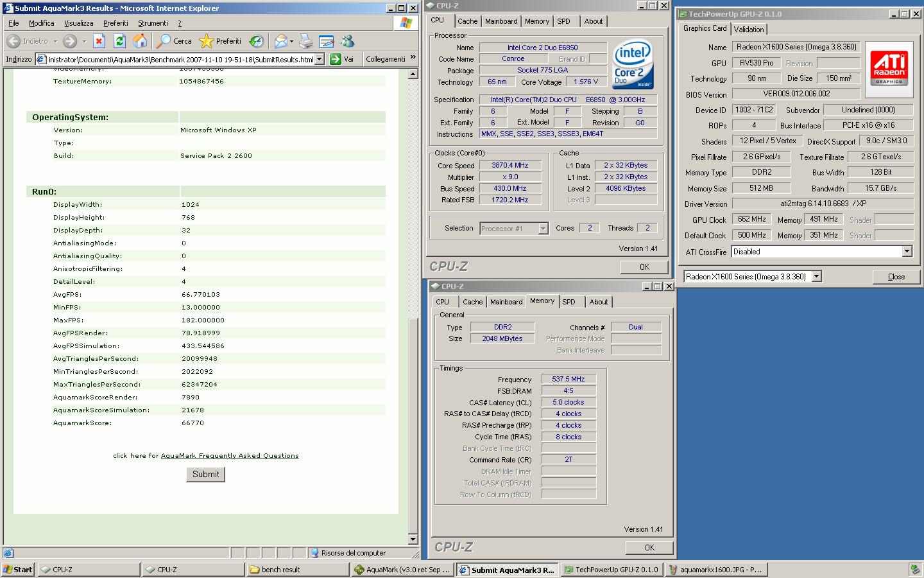Click the Core Speed value 3870.4 MHz
Screen dimensions: 924x578
pos(510,166)
